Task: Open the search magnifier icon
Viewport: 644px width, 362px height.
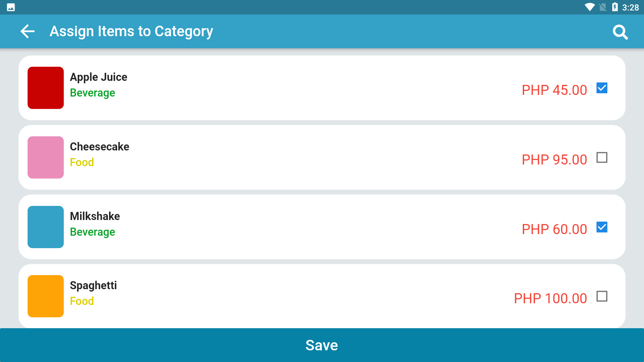Action: click(620, 32)
